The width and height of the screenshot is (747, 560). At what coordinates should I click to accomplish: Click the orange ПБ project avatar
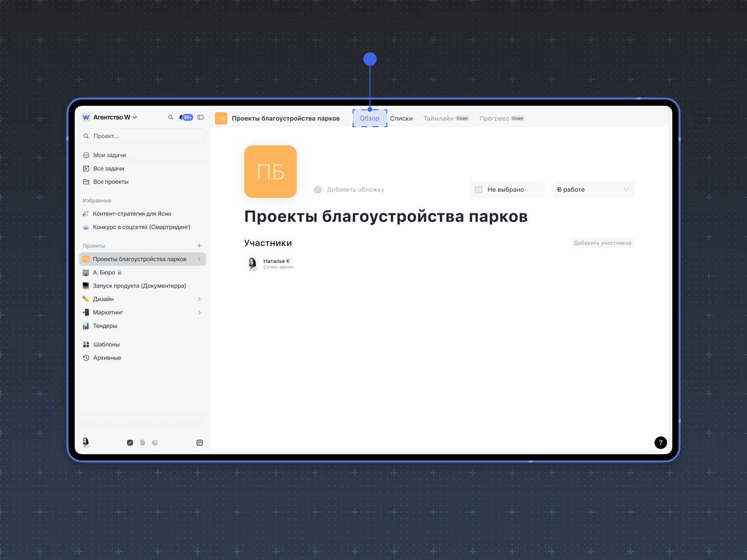coord(270,172)
